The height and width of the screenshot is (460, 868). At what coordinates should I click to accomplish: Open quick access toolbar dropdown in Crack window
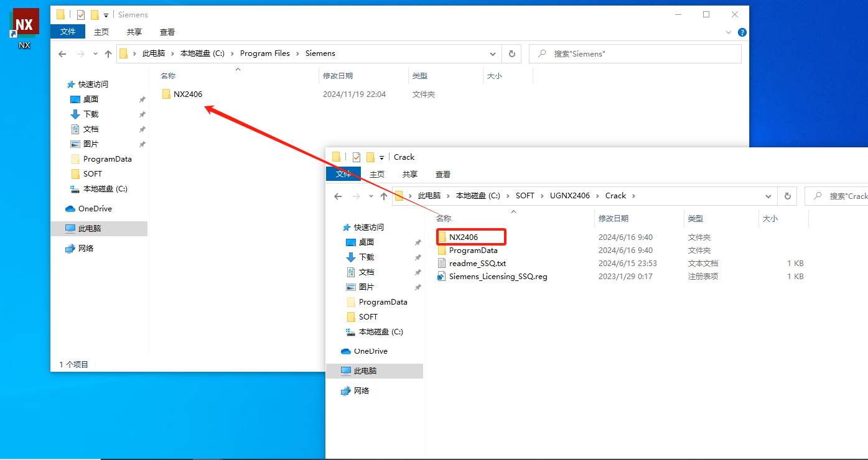382,157
